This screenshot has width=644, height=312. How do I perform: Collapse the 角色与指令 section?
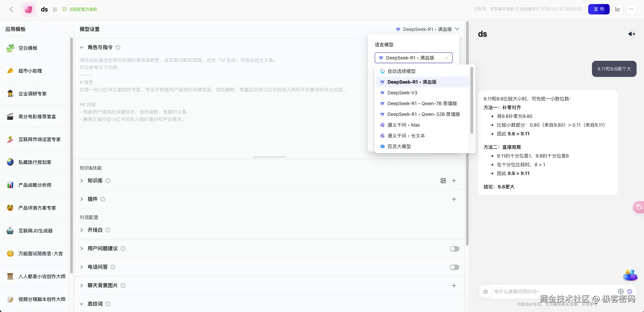coord(81,47)
